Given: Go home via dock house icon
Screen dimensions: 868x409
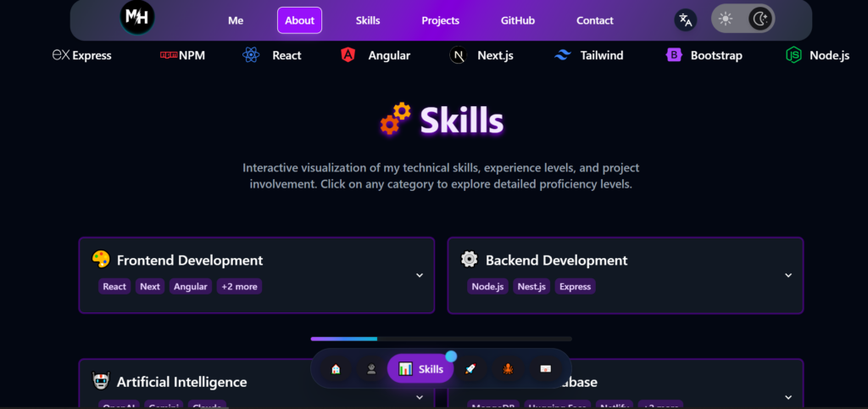Looking at the screenshot, I should (336, 369).
